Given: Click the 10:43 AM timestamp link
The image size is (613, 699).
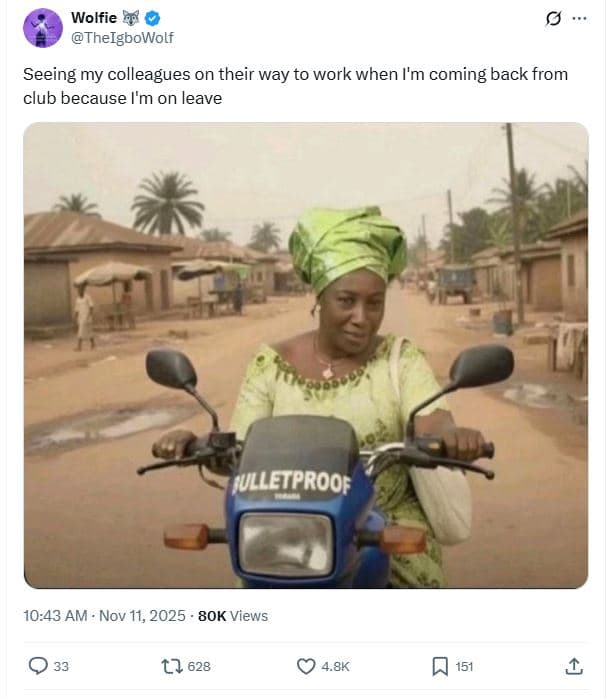Looking at the screenshot, I should (55, 616).
